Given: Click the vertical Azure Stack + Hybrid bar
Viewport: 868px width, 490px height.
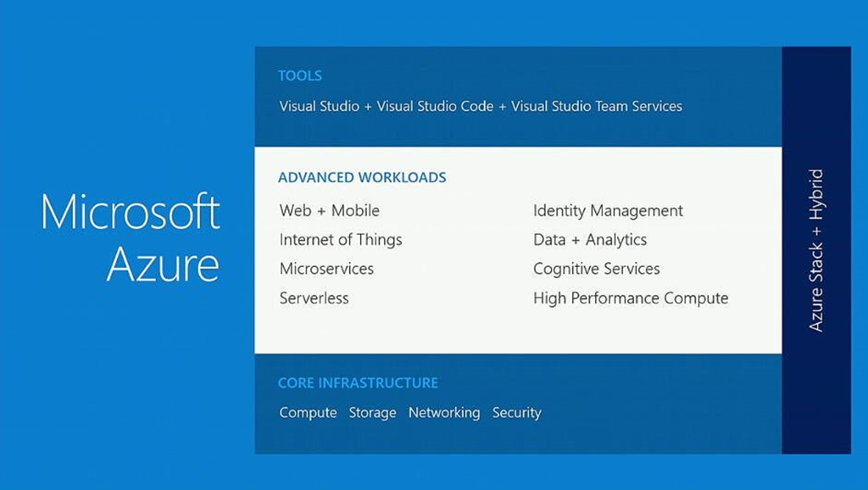Looking at the screenshot, I should click(815, 250).
